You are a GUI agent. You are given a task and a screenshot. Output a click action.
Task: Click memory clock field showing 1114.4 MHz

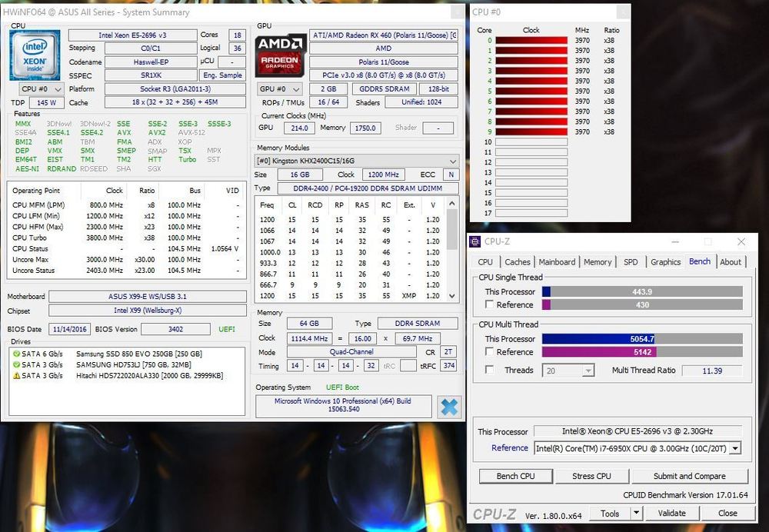click(x=309, y=338)
